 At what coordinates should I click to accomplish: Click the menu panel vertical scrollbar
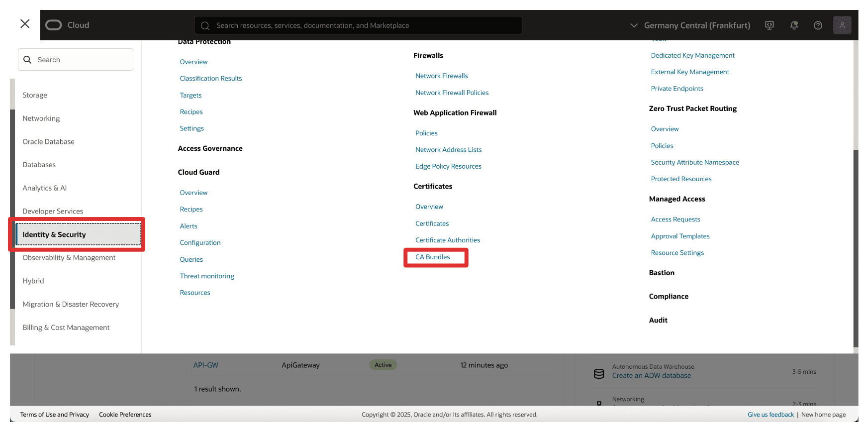click(856, 247)
